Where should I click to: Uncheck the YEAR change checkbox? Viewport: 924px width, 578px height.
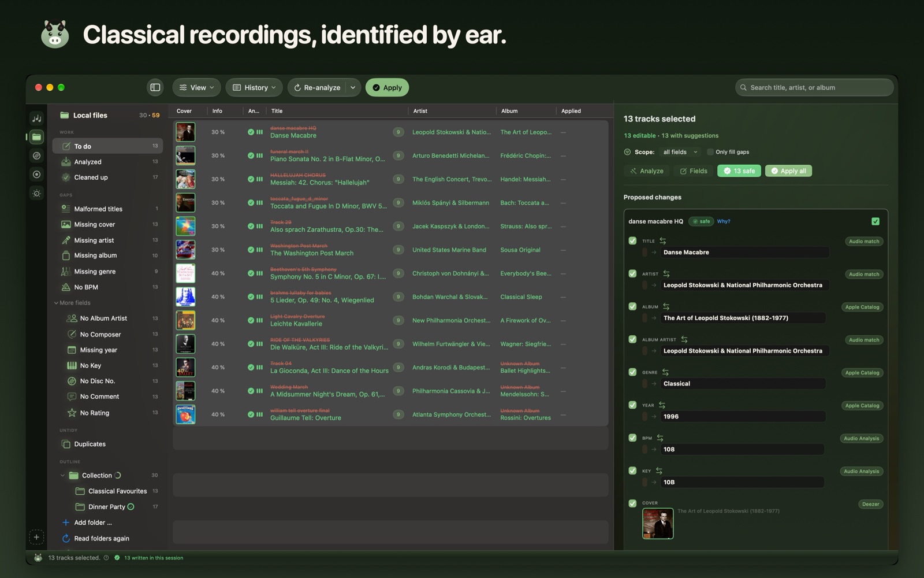(x=632, y=405)
